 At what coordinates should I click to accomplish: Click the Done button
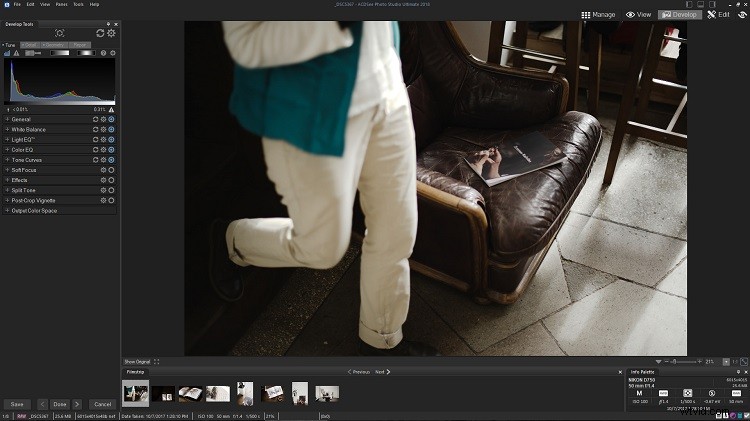(60, 404)
